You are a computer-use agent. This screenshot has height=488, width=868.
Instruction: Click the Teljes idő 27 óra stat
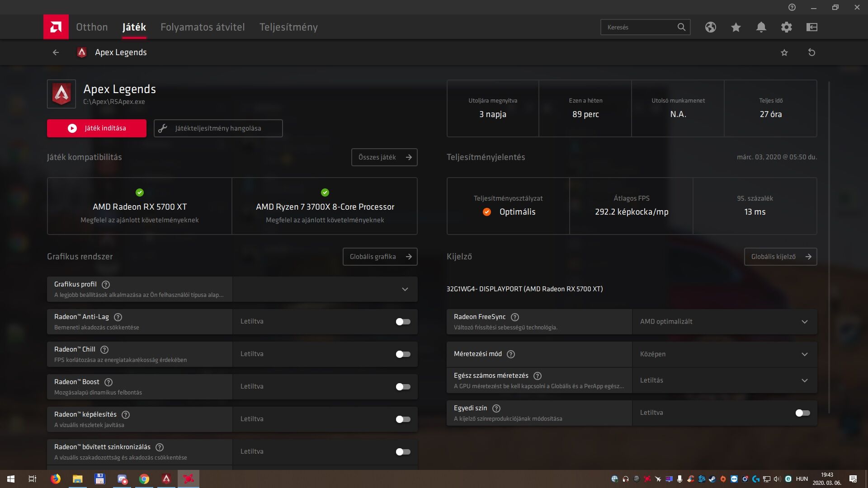point(771,108)
